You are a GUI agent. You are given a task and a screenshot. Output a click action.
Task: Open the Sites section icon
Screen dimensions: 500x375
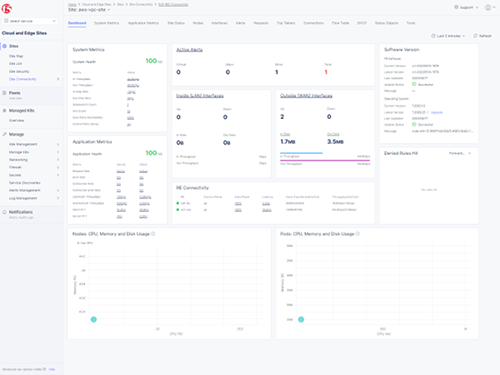point(5,46)
